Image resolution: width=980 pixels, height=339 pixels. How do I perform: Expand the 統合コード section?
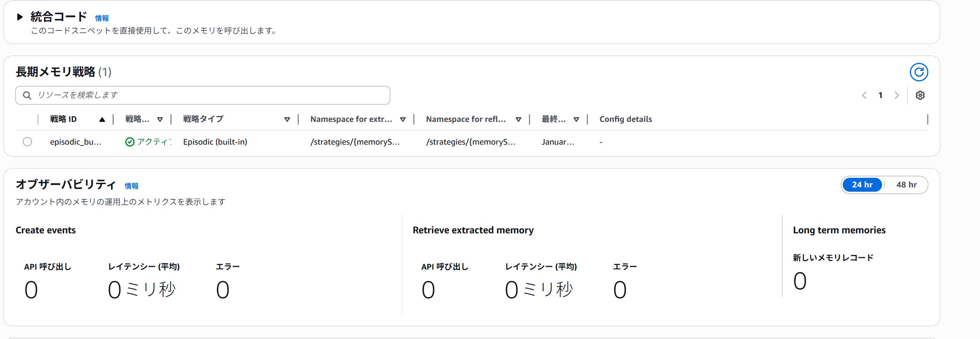[20, 17]
